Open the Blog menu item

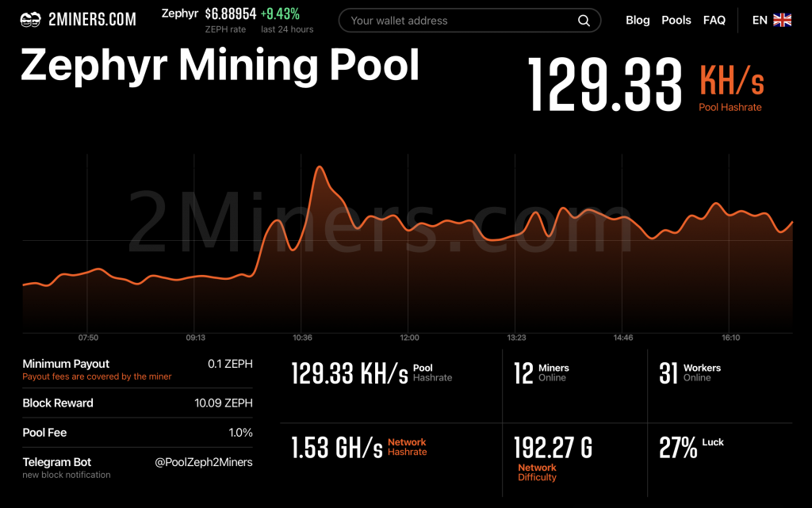(638, 20)
